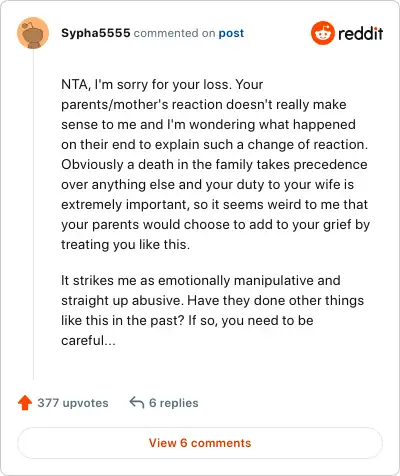Click the paragraph starting 'NTA, I'm sorry'
400x476 pixels.
click(x=215, y=164)
